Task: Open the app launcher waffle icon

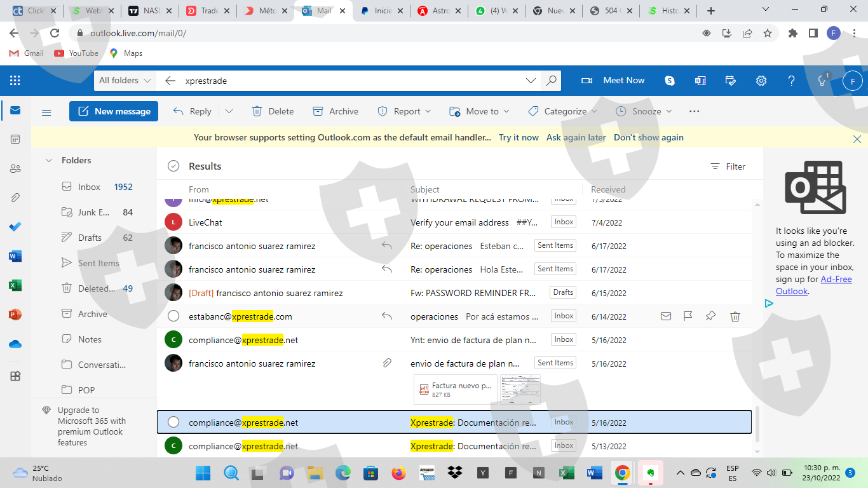Action: [x=15, y=81]
